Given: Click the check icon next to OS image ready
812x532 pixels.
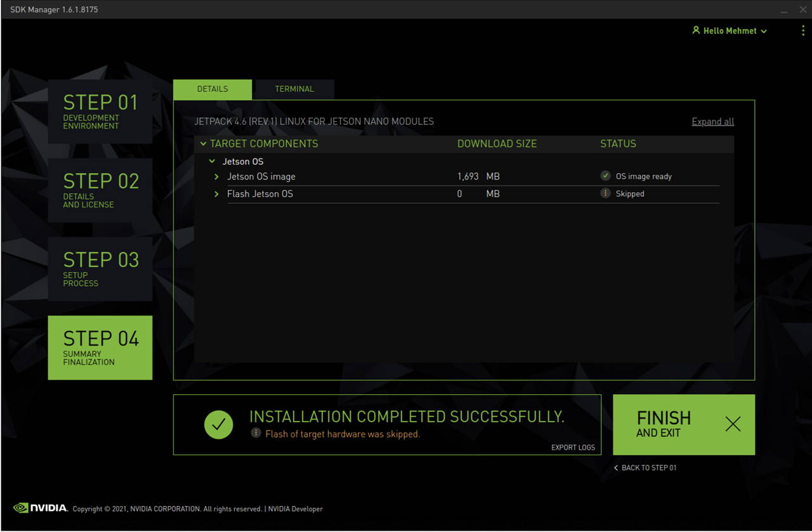Looking at the screenshot, I should (605, 176).
